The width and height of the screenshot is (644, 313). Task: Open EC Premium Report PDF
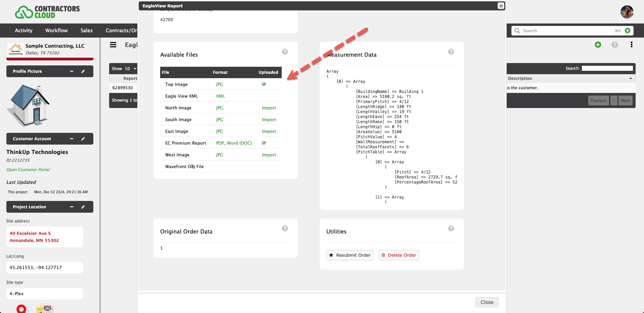(220, 143)
